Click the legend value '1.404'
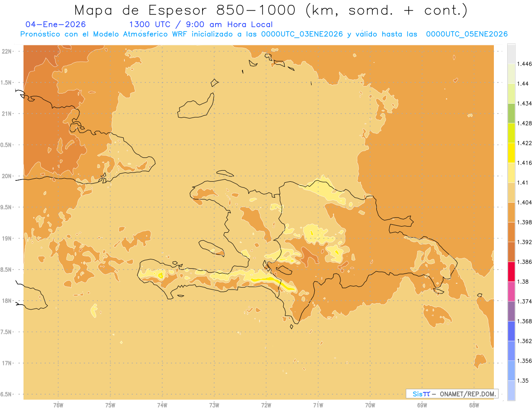Image resolution: width=532 pixels, height=411 pixels. tap(524, 202)
